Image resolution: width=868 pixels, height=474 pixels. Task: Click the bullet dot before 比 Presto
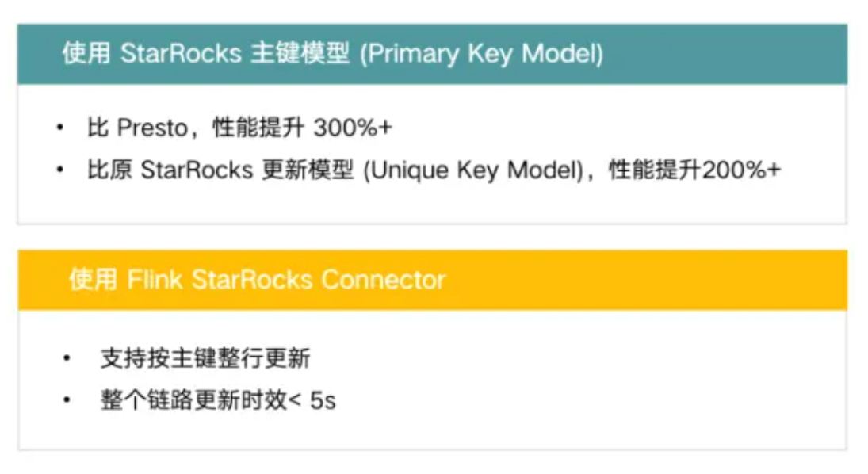tap(59, 128)
